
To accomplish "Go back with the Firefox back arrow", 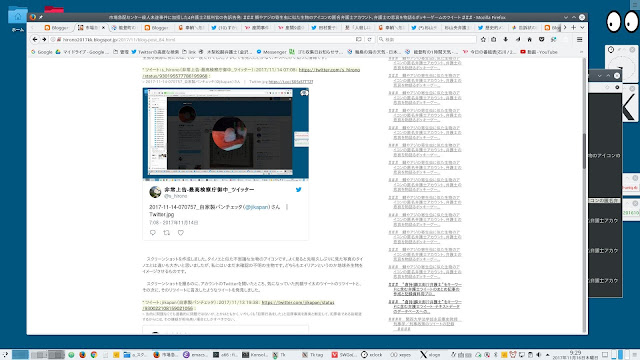I will click(35, 40).
